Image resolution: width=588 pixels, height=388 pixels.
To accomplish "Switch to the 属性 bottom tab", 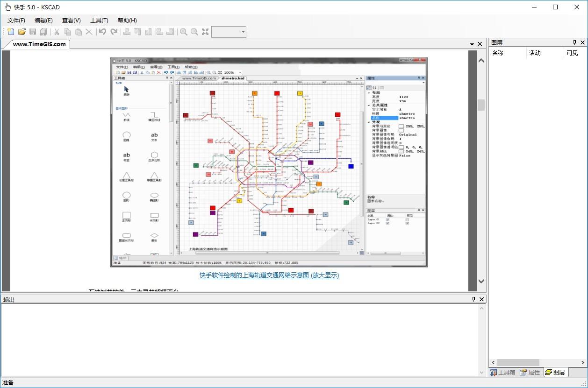I will (x=530, y=372).
